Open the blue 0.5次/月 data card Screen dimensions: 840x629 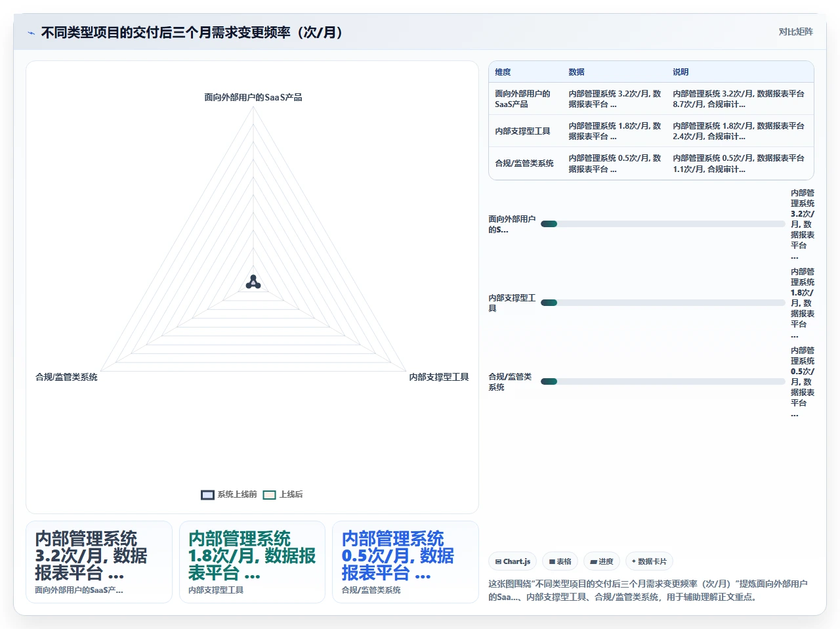[x=406, y=562]
